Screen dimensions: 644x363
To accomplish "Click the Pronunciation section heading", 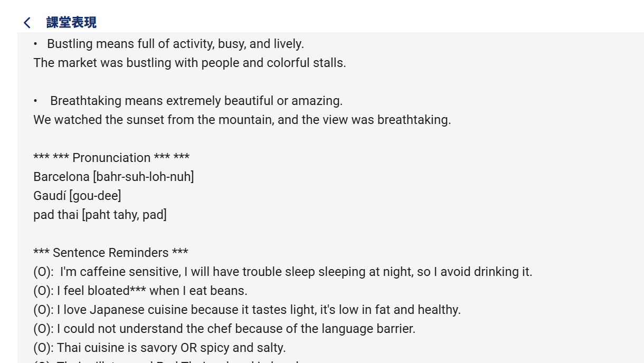I will click(x=111, y=158).
